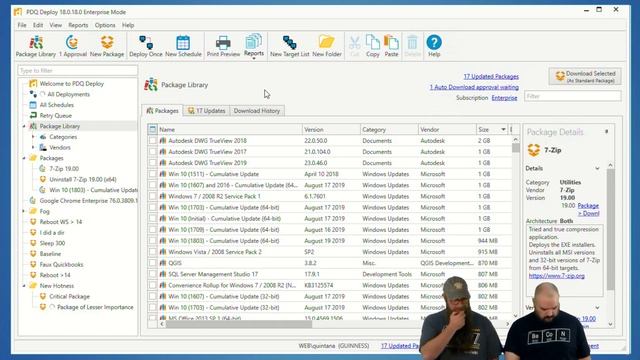640x360 pixels.
Task: Focus the package library Filter field
Action: coord(573,96)
